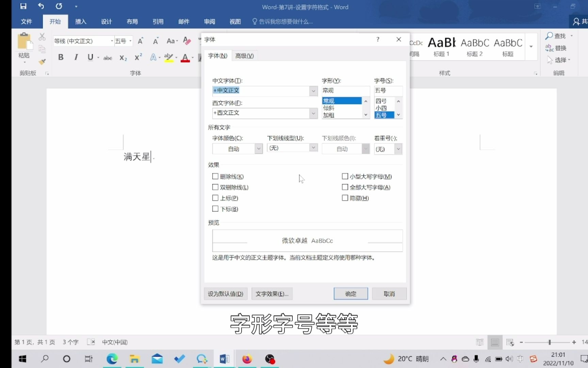Screen dimensions: 588x368
Task: Switch to the 视图 View tab
Action: click(x=235, y=21)
